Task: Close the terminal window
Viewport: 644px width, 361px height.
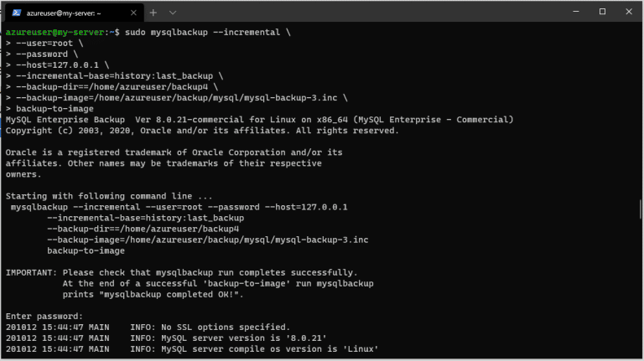Action: 629,12
